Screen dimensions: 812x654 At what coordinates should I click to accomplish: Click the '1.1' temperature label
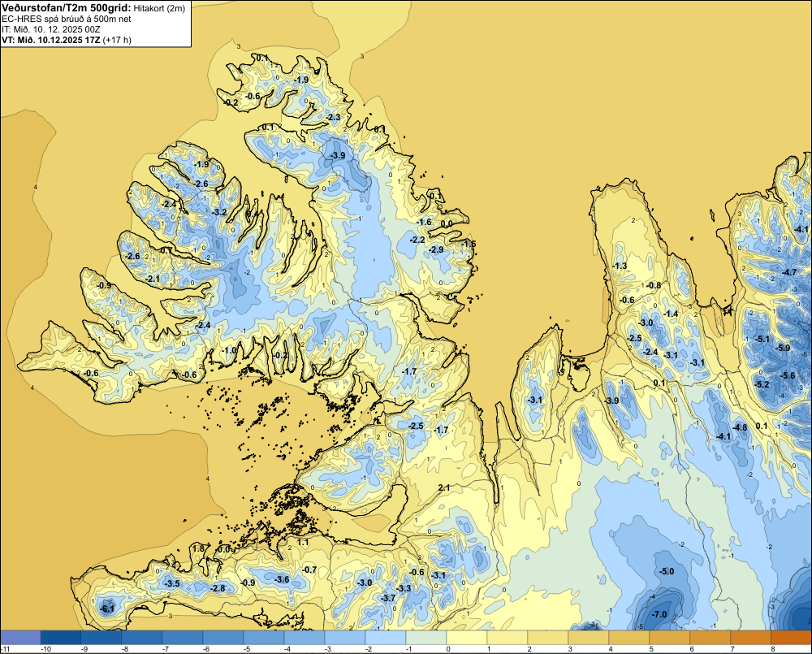303,542
